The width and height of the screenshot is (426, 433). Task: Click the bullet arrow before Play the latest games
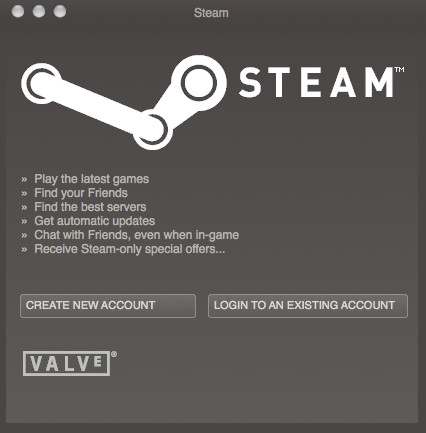click(24, 180)
